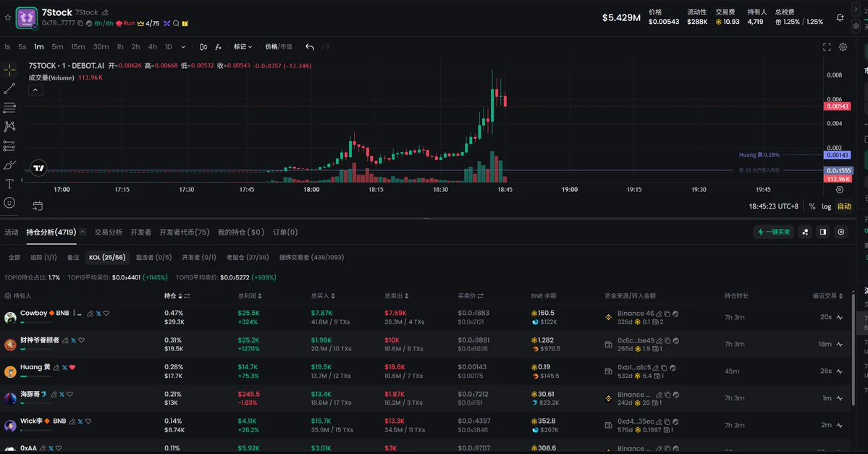
Task: Copy the 0x79...7777 contract address
Action: (80, 23)
